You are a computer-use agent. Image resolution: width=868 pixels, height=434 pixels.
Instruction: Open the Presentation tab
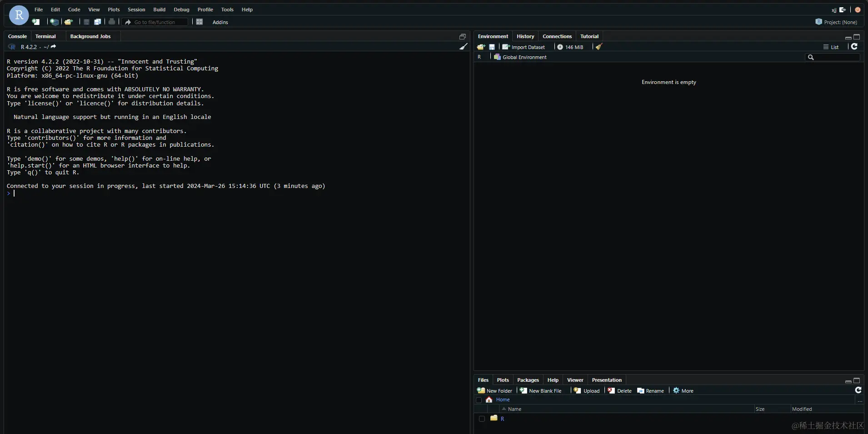tap(607, 380)
